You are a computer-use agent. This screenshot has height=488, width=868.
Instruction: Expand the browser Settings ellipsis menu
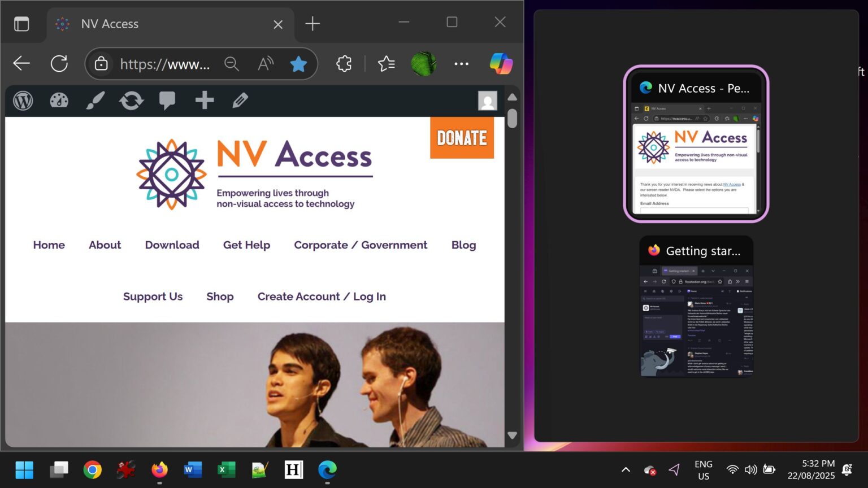point(462,64)
